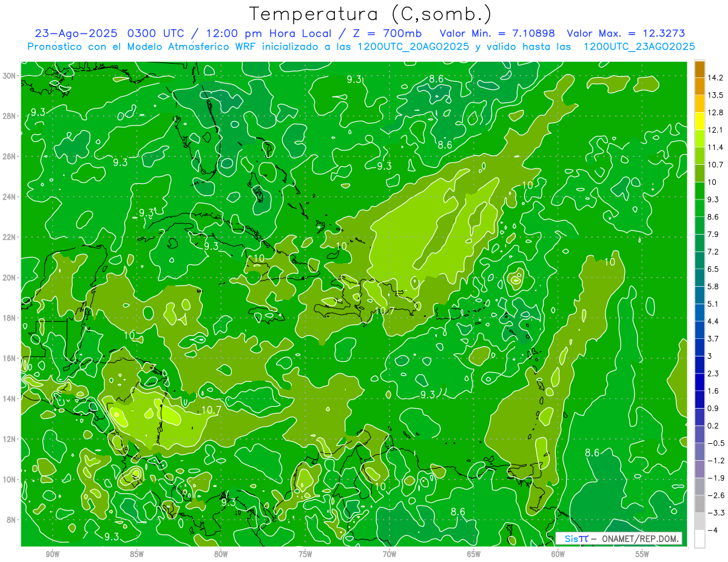
Task: Click the 85W longitude axis label
Action: [x=136, y=554]
